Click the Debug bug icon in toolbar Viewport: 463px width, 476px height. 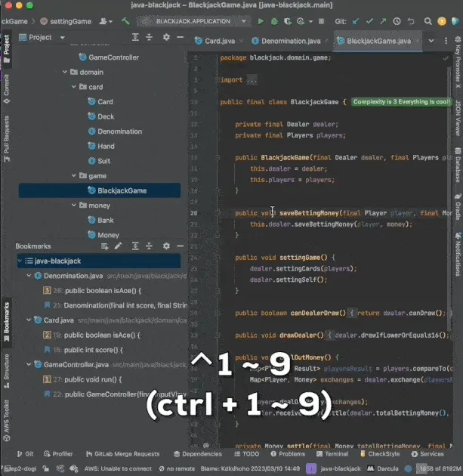[274, 21]
